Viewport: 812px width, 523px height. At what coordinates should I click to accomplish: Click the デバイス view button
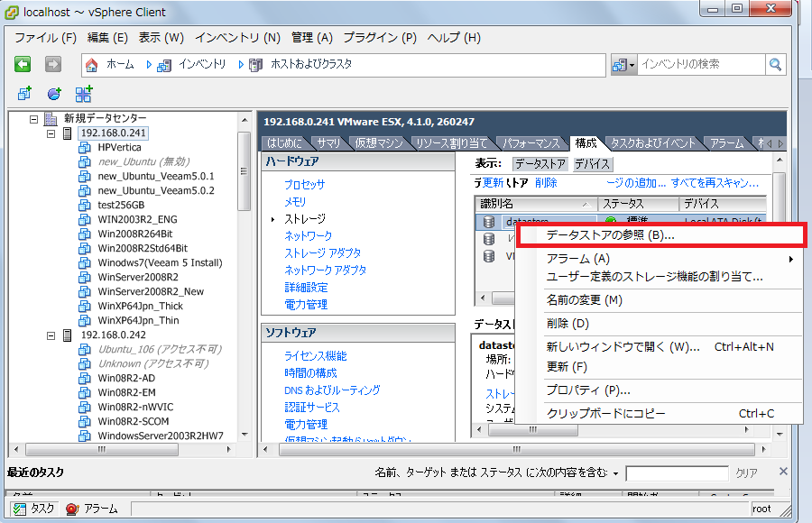coord(592,164)
